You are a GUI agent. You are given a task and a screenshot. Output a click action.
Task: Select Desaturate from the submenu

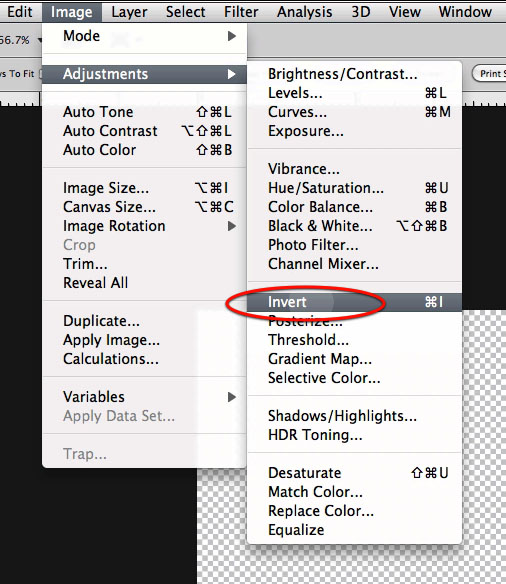click(x=354, y=473)
